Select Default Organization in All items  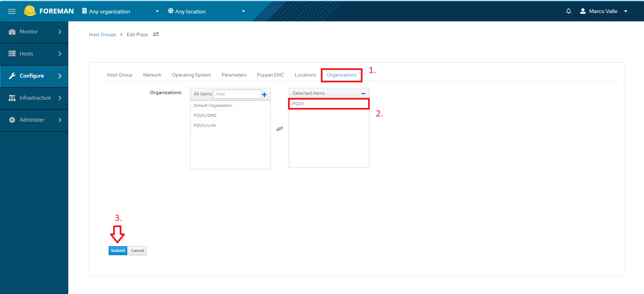(x=230, y=105)
